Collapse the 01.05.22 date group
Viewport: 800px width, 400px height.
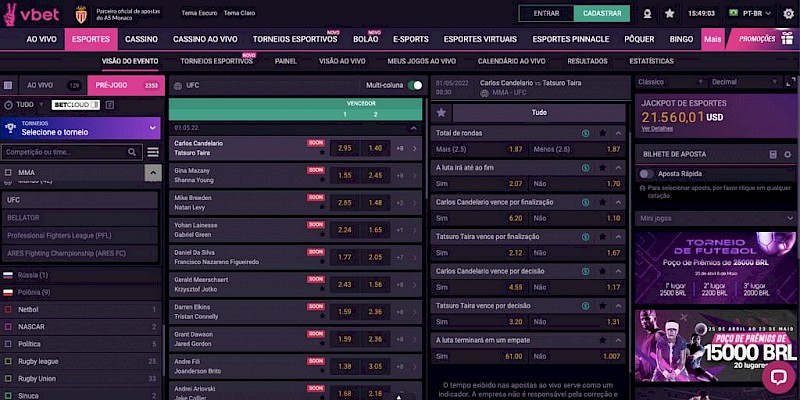click(x=414, y=128)
